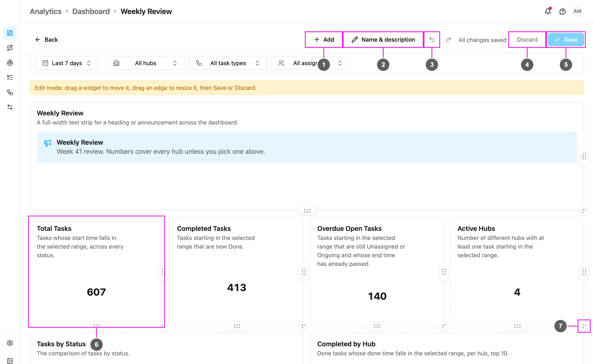Click the Completed by Hub widget title
The height and width of the screenshot is (364, 594).
346,344
